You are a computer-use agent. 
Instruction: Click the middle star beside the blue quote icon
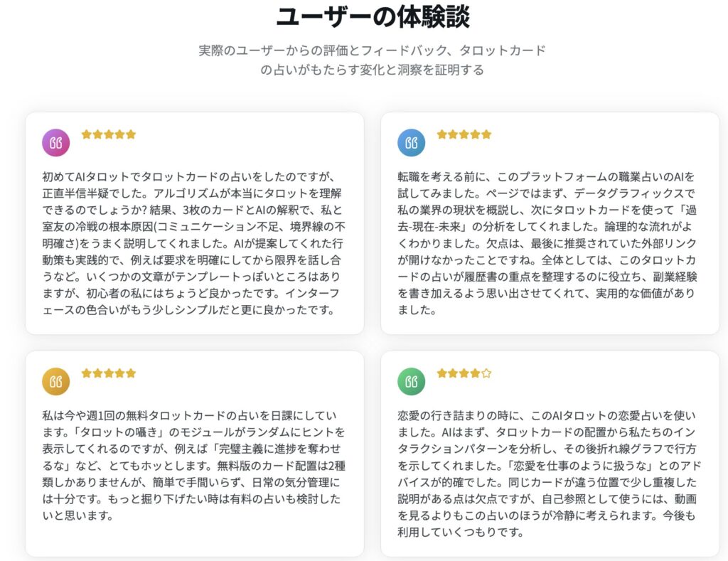[464, 134]
